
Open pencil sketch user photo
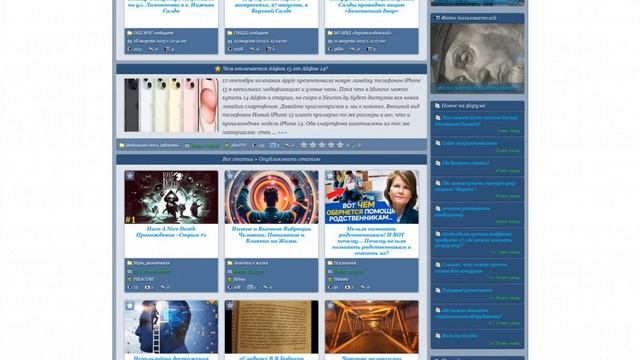tap(478, 58)
